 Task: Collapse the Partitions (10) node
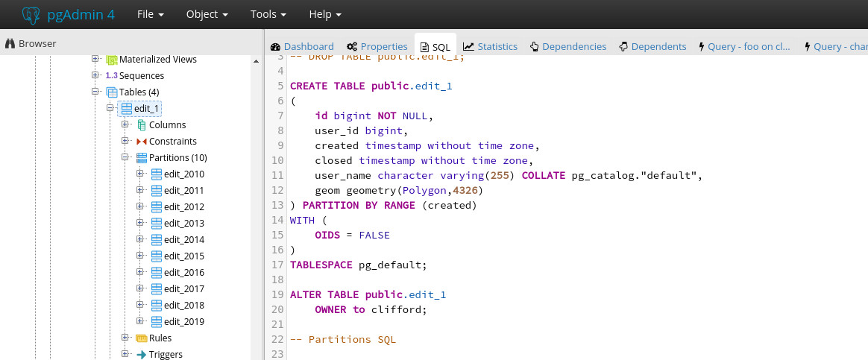(x=125, y=157)
